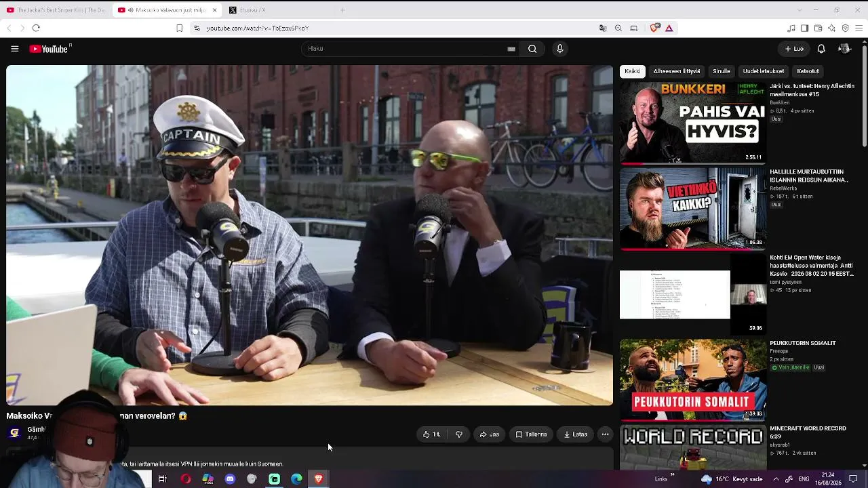Image resolution: width=868 pixels, height=488 pixels.
Task: Open the on-screen keyboard in search box
Action: [511, 49]
